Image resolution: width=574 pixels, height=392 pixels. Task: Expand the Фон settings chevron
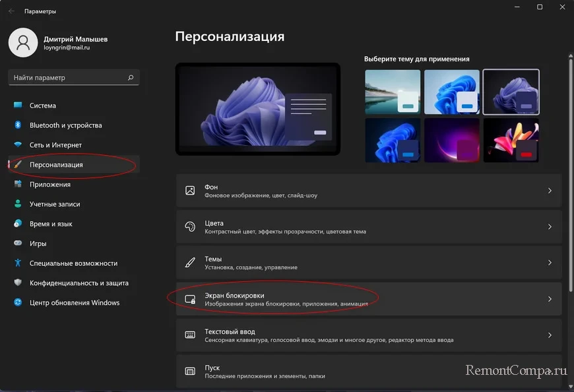pyautogui.click(x=550, y=191)
